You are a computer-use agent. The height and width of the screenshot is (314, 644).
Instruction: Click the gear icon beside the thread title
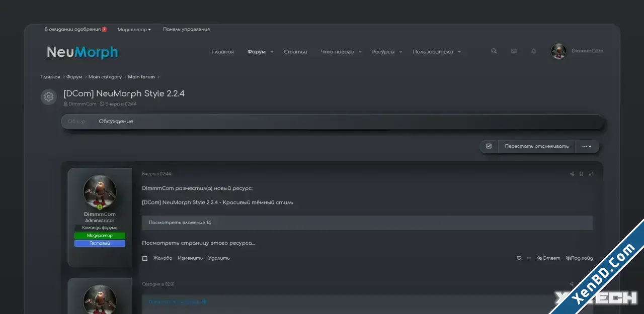(x=49, y=97)
